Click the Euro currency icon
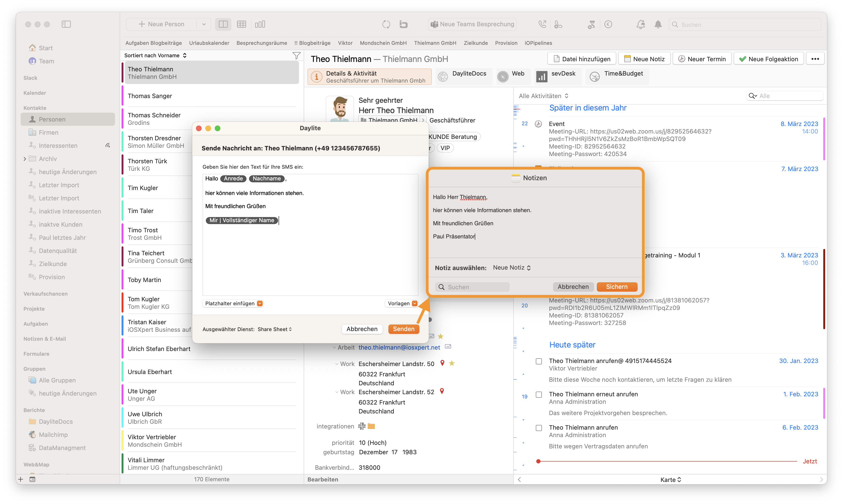Viewport: 843px width, 504px height. [608, 24]
